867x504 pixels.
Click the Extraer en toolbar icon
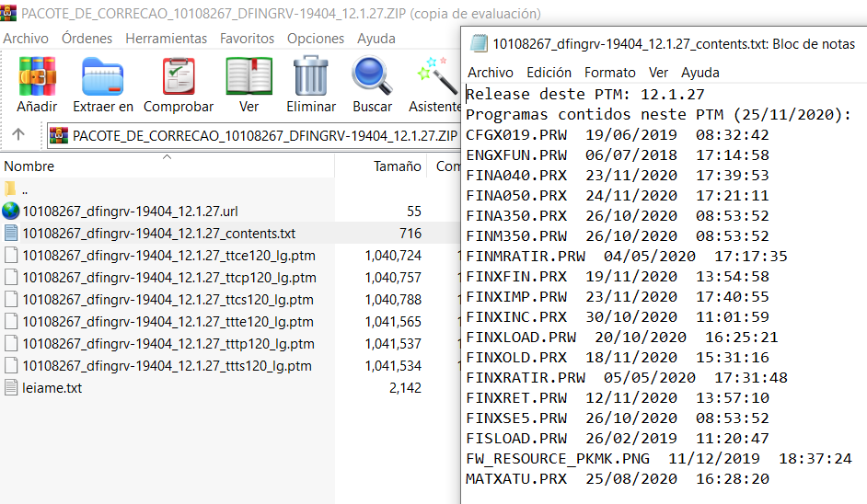[x=103, y=77]
